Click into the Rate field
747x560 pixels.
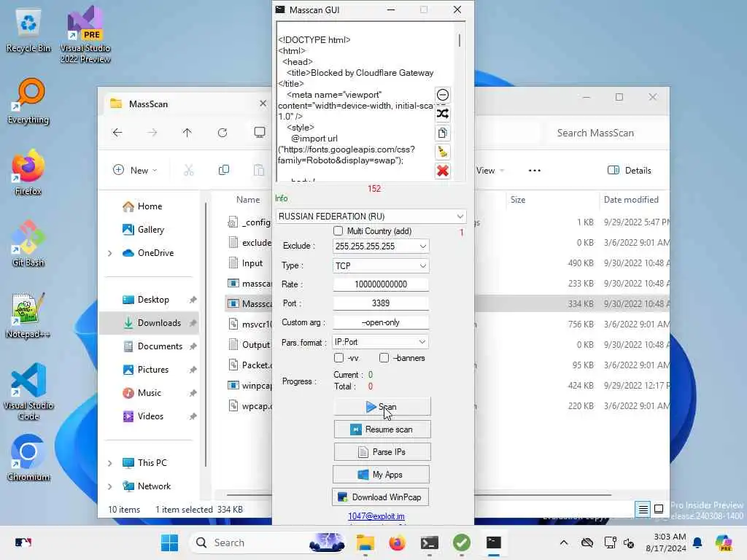[x=381, y=284]
